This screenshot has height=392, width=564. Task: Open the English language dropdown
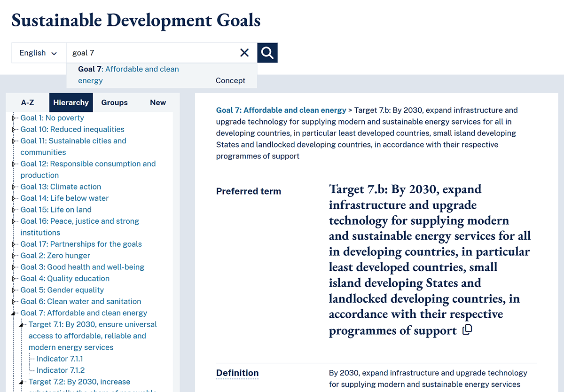point(39,53)
